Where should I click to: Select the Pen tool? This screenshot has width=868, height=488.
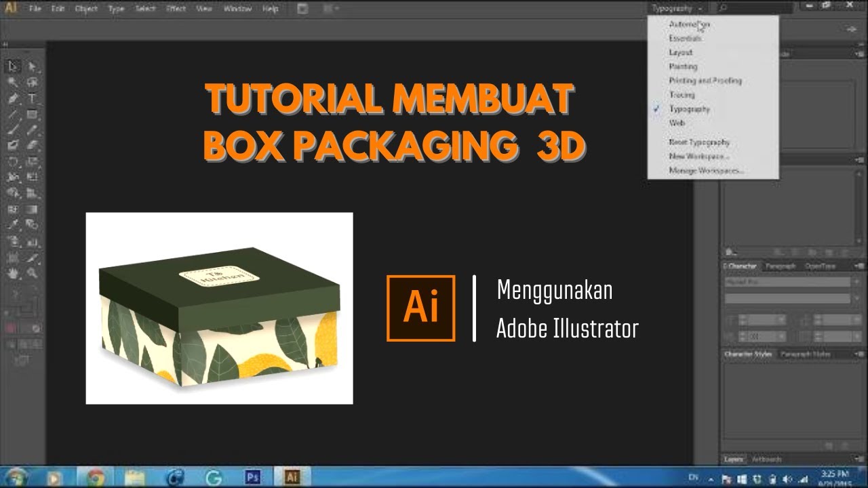click(x=13, y=98)
